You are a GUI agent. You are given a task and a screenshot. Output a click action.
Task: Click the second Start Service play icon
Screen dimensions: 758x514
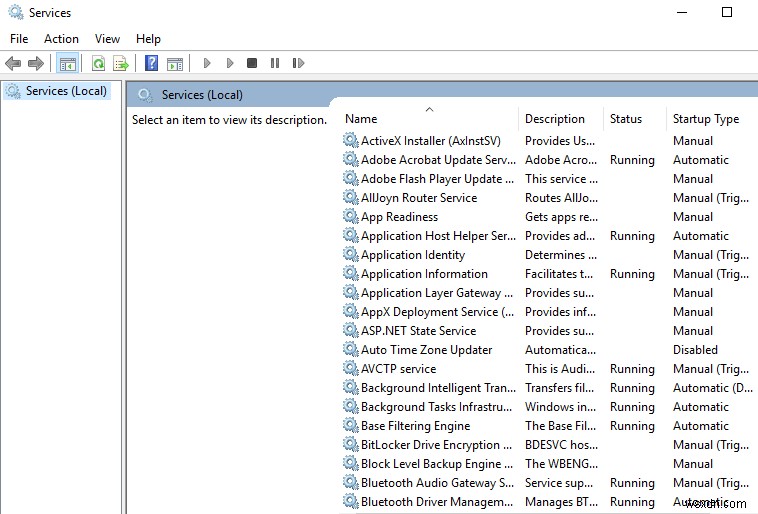coord(230,63)
